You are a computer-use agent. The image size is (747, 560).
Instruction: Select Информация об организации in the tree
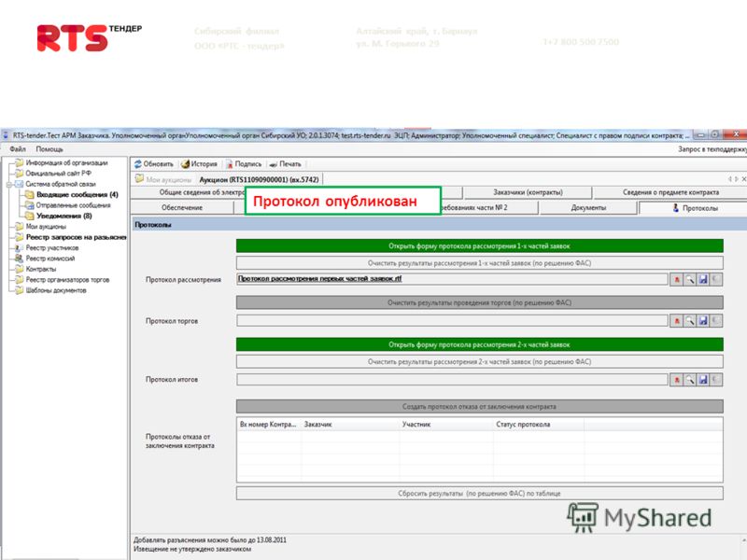(x=66, y=162)
